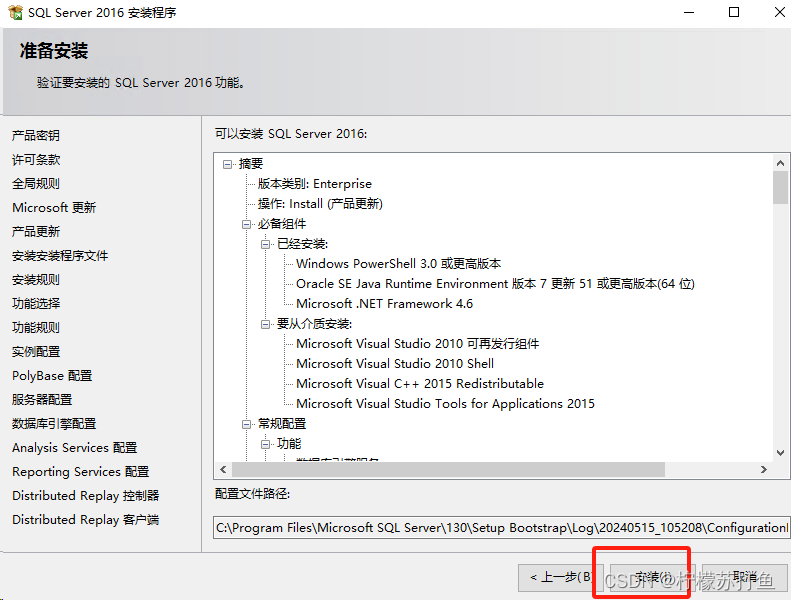791x600 pixels.
Task: Select the 功能选择 step
Action: [x=36, y=304]
